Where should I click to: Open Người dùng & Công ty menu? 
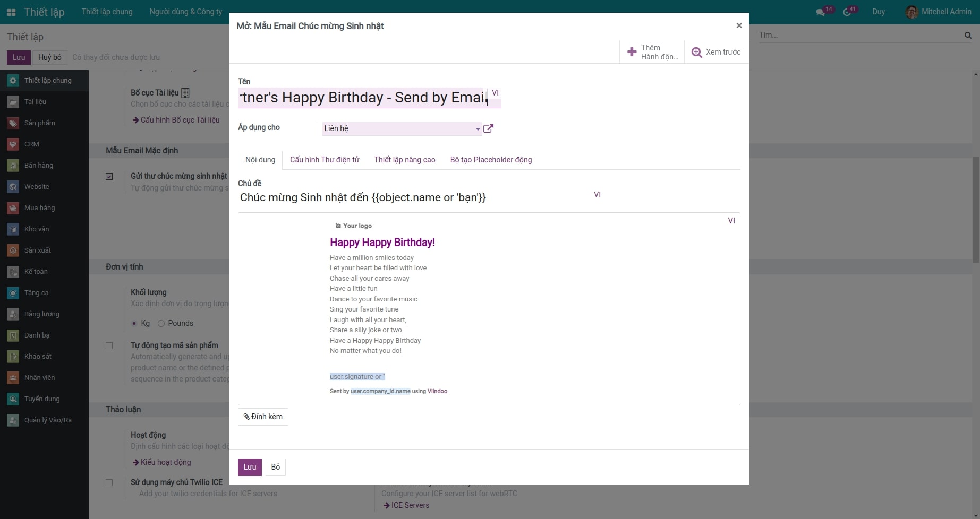tap(185, 11)
